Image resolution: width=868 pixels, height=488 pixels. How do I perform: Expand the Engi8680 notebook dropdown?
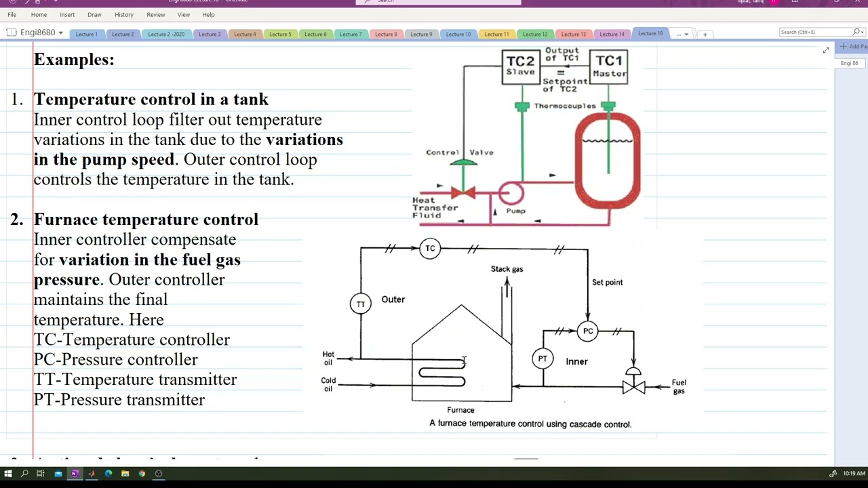pyautogui.click(x=60, y=33)
